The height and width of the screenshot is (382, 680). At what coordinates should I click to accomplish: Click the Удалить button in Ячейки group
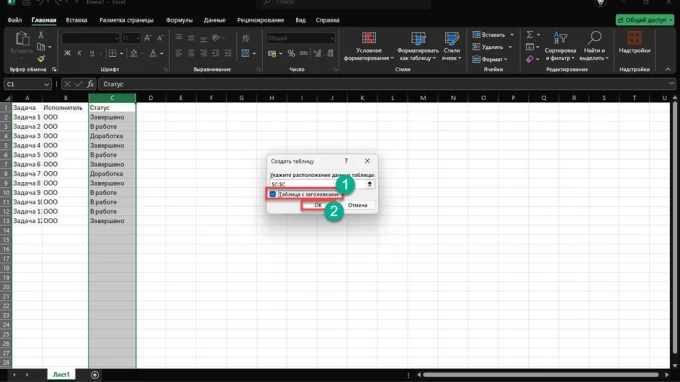pyautogui.click(x=492, y=47)
